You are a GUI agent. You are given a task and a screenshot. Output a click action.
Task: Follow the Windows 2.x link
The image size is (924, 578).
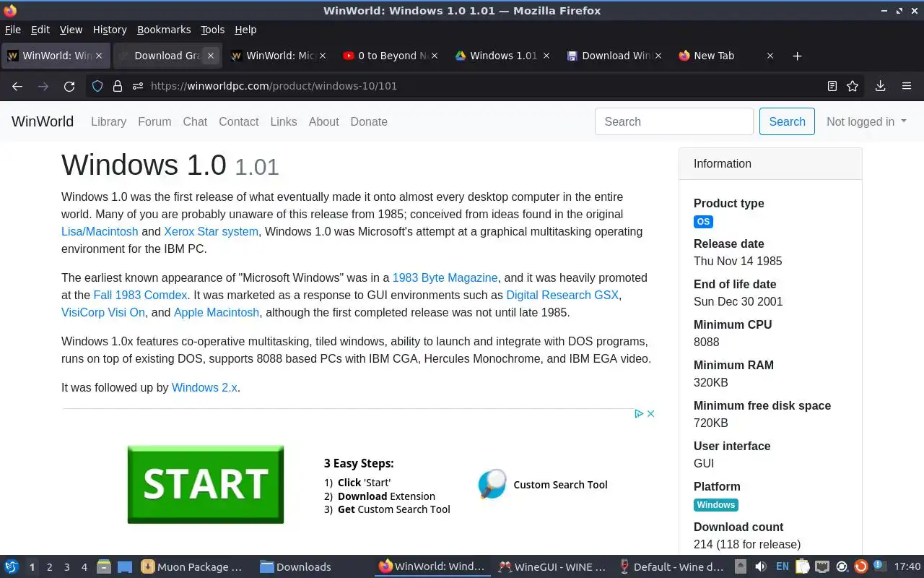204,387
